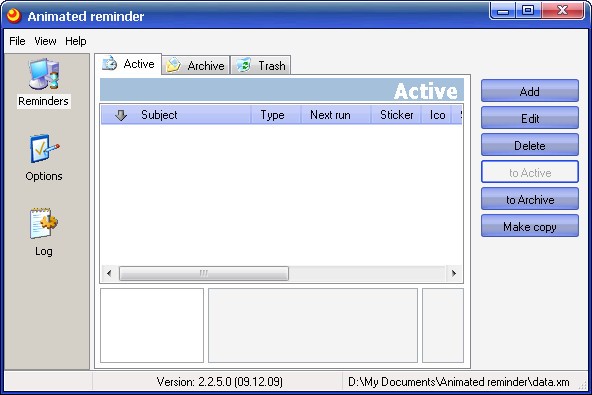This screenshot has height=395, width=592.
Task: Open the Help menu
Action: click(76, 41)
